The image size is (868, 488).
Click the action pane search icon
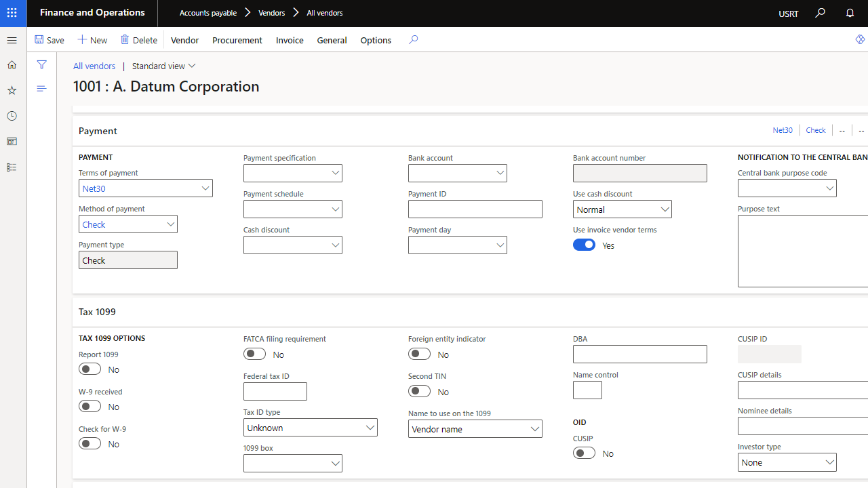413,40
